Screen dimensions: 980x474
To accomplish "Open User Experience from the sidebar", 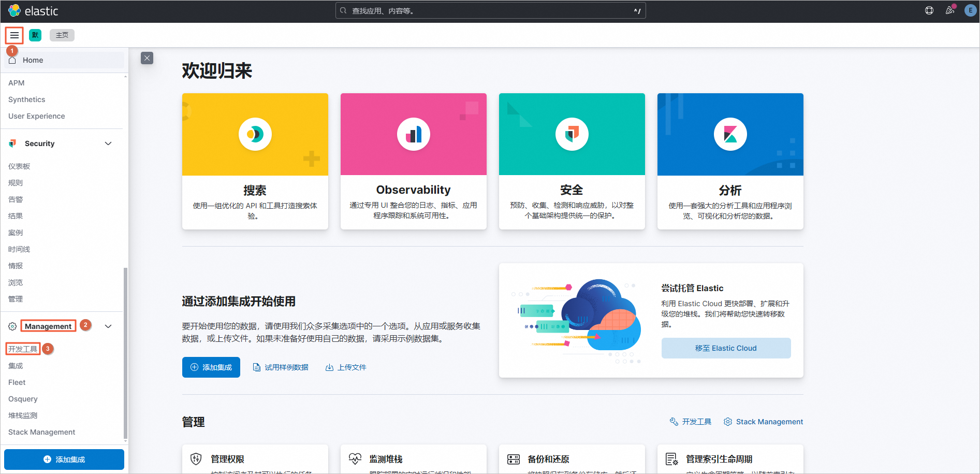I will tap(37, 116).
